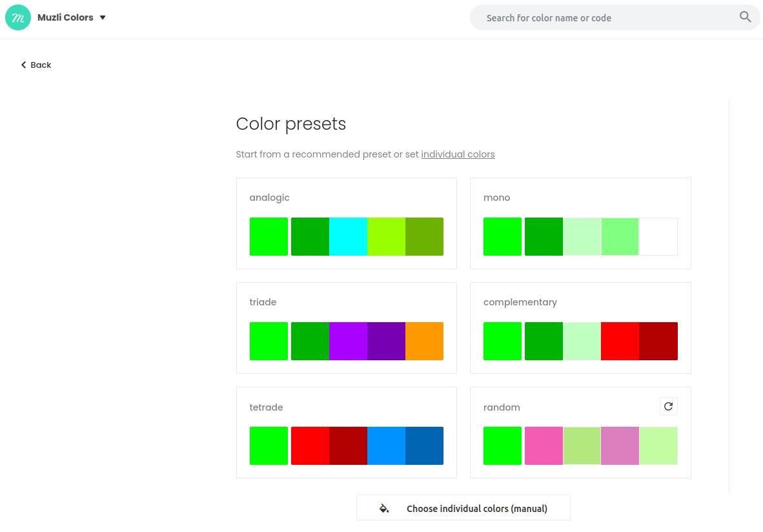This screenshot has width=763, height=532.
Task: Pick the bright red swatch in complementary preset
Action: (620, 341)
